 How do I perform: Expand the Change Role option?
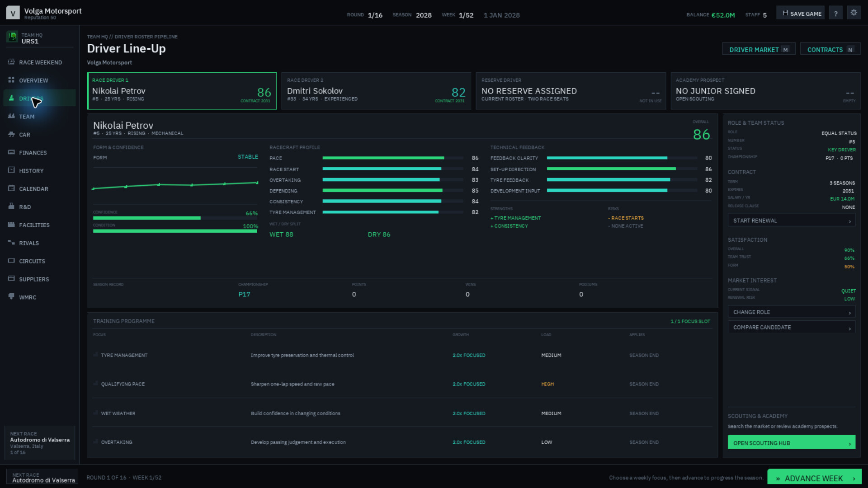click(791, 312)
